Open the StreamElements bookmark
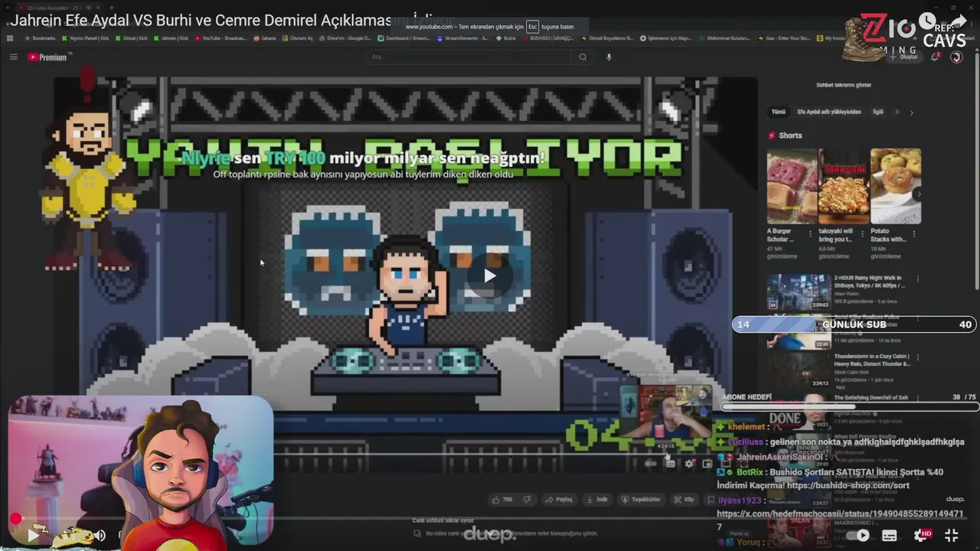980x551 pixels. (462, 37)
